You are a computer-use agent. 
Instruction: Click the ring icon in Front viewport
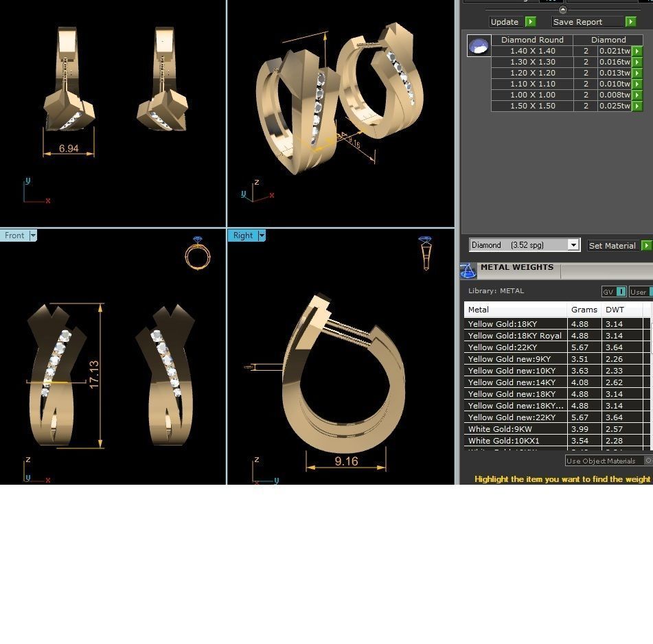coord(198,253)
